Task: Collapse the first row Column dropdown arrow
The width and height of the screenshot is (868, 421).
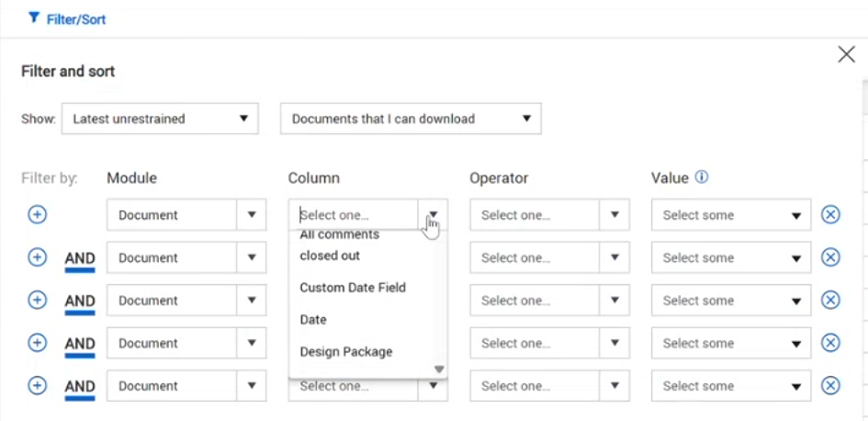Action: pos(434,215)
